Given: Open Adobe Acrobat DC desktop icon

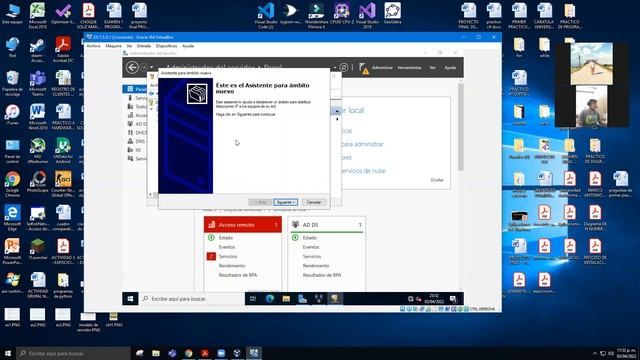Looking at the screenshot, I should [63, 49].
